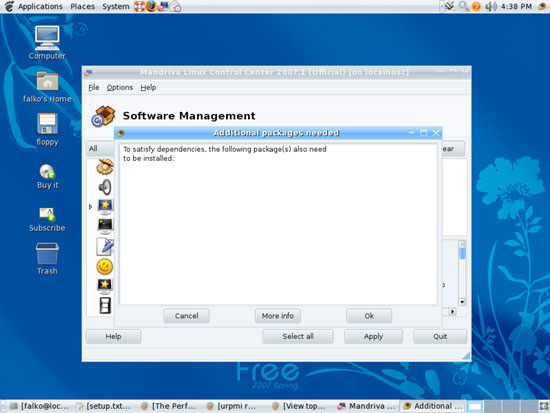Screen dimensions: 550x413
Task: Click the vertical scrollbar thumb in right pane
Action: pyautogui.click(x=462, y=253)
